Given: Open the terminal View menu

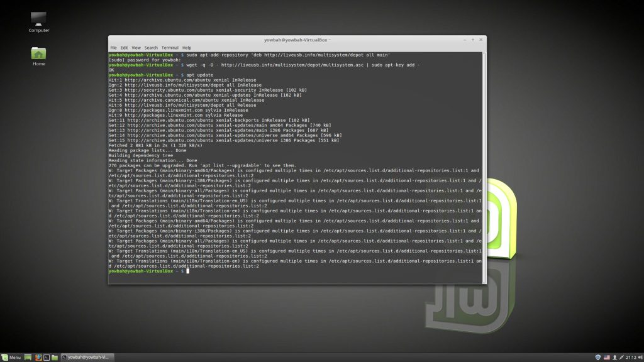Looking at the screenshot, I should (136, 48).
